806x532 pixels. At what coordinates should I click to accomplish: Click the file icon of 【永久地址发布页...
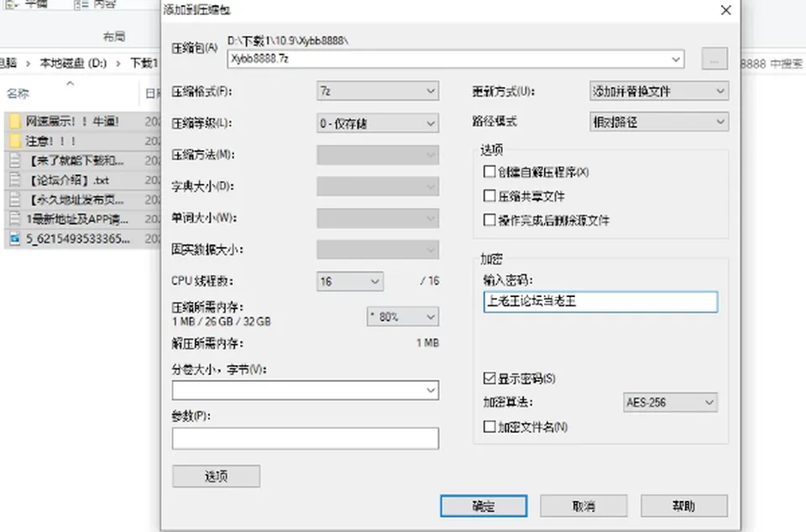15,200
